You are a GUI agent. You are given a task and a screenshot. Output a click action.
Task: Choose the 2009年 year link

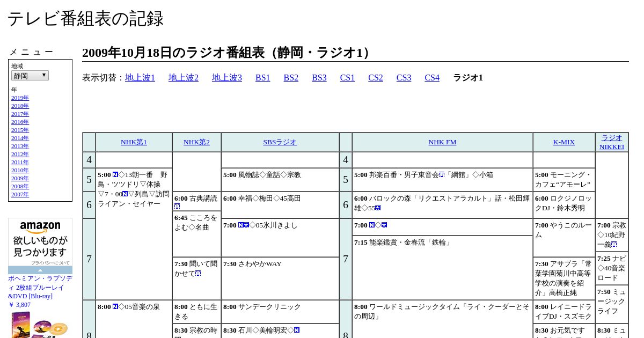[x=20, y=179]
